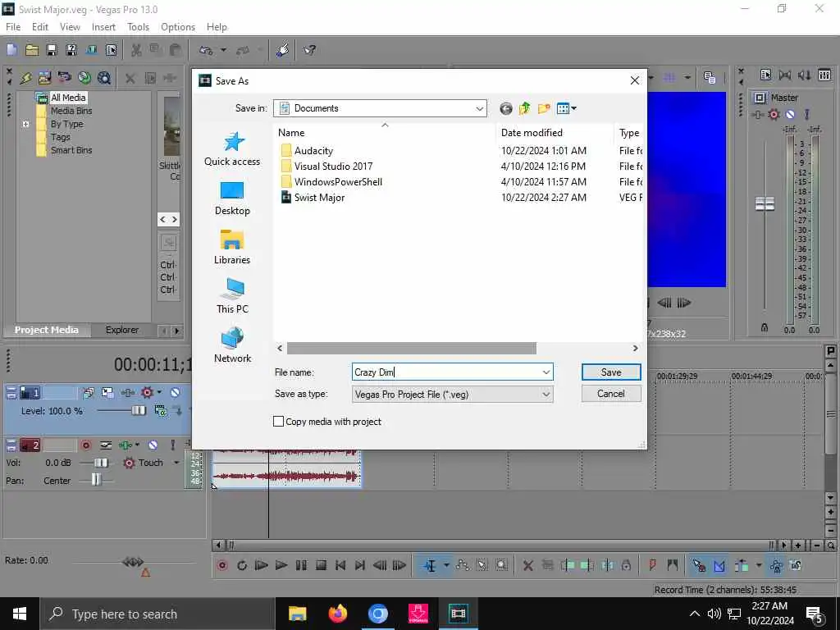Screen dimensions: 840x630
Task: Click Extract Audio from CD icon
Action: 84,78
